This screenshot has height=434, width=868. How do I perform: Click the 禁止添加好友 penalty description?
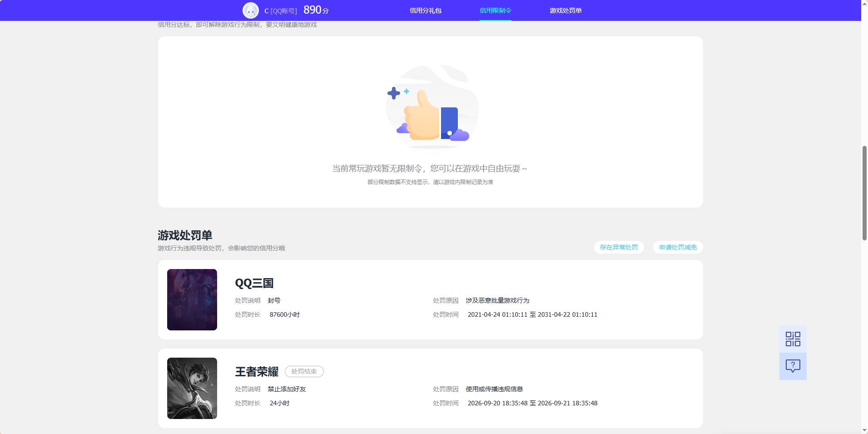287,389
